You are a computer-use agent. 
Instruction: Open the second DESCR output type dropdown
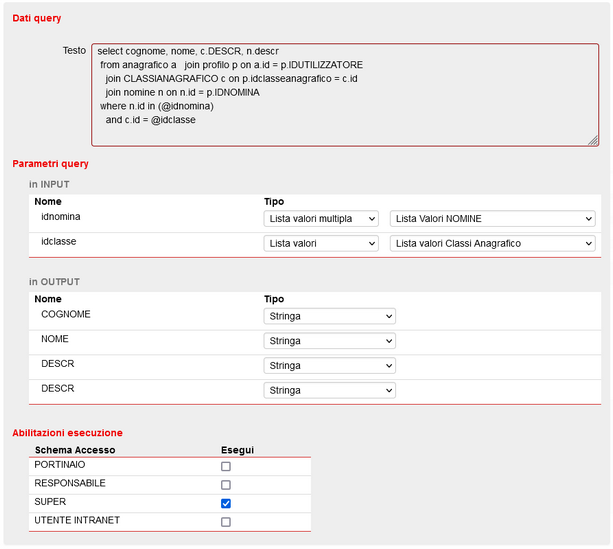pos(330,391)
